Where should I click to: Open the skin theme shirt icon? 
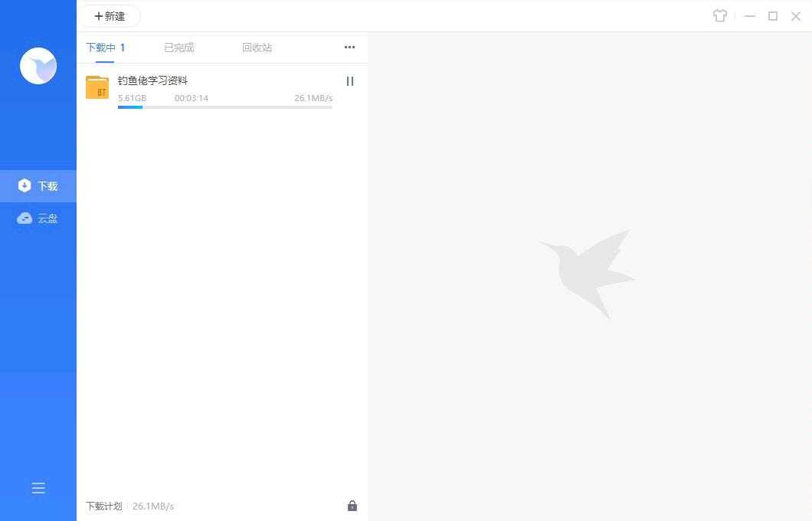pyautogui.click(x=719, y=16)
